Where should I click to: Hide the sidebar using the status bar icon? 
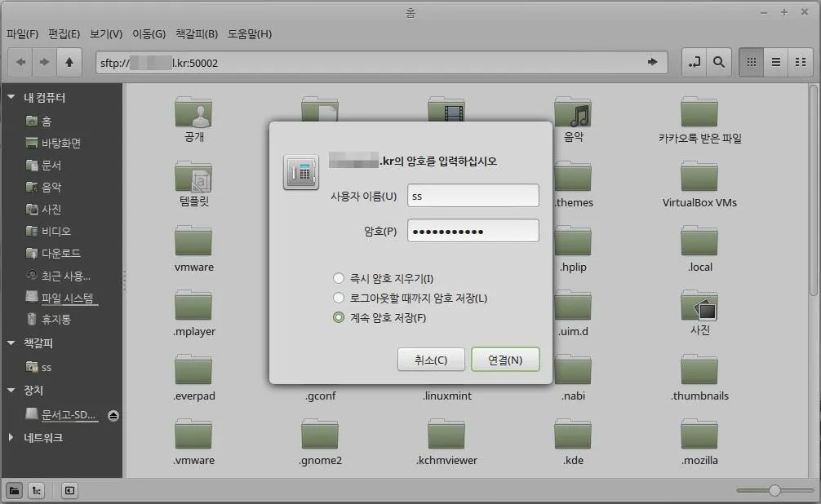tap(69, 490)
